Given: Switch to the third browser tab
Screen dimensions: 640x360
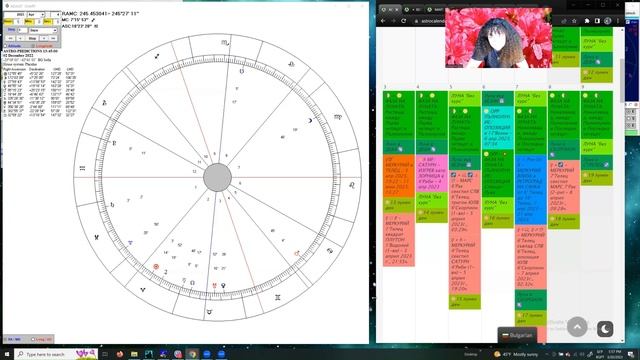Looking at the screenshot, I should point(435,9).
